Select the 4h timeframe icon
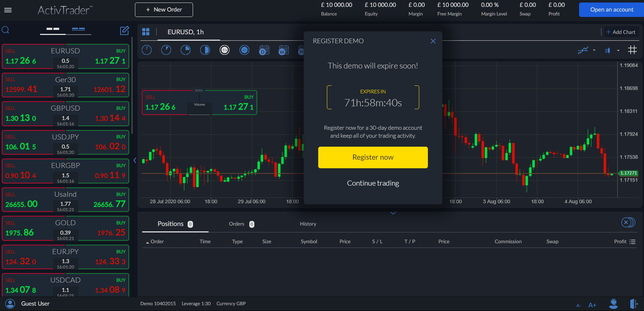Image resolution: width=644 pixels, height=311 pixels. (x=244, y=50)
